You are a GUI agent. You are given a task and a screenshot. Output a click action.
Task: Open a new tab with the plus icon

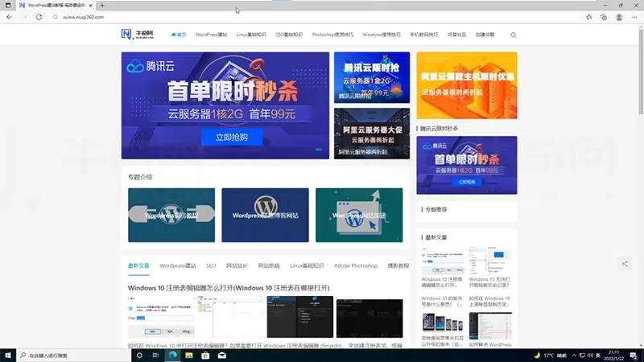[102, 6]
